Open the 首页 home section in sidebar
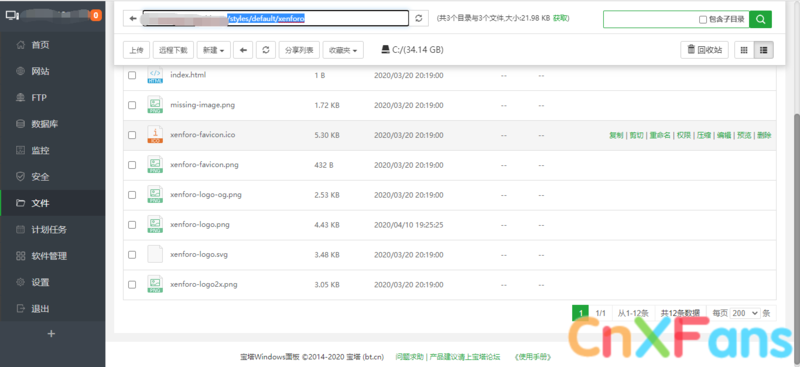The image size is (800, 367). coord(40,45)
